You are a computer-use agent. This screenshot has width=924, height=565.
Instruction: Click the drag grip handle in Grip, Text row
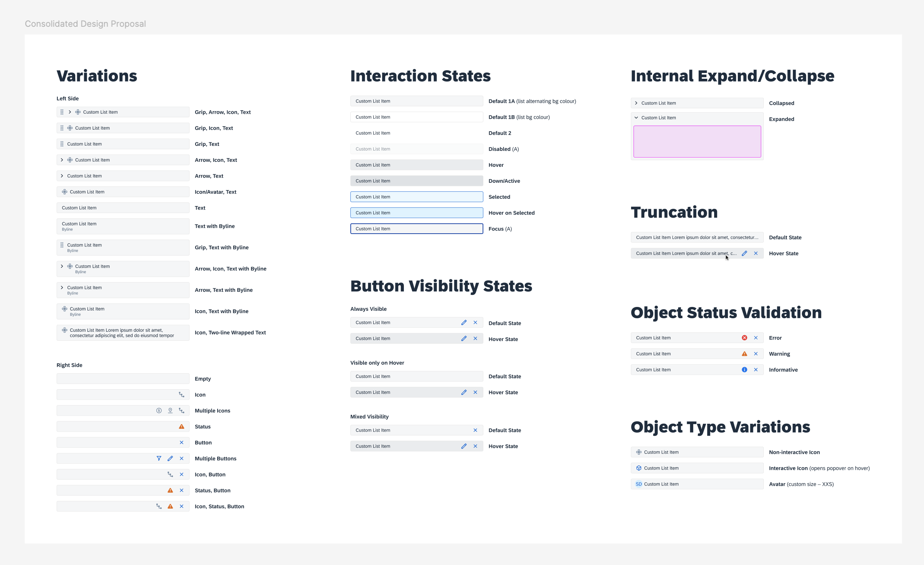coord(62,144)
